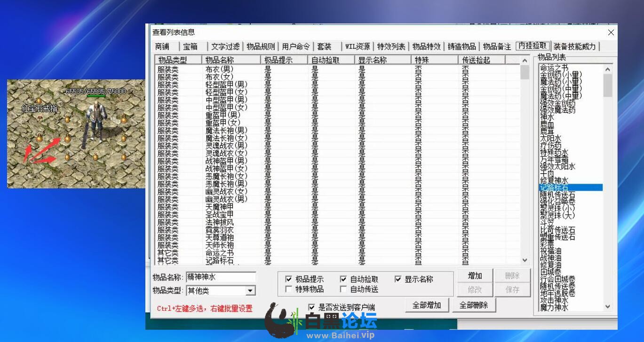Click the 修改 button
The width and height of the screenshot is (644, 342).
[475, 290]
